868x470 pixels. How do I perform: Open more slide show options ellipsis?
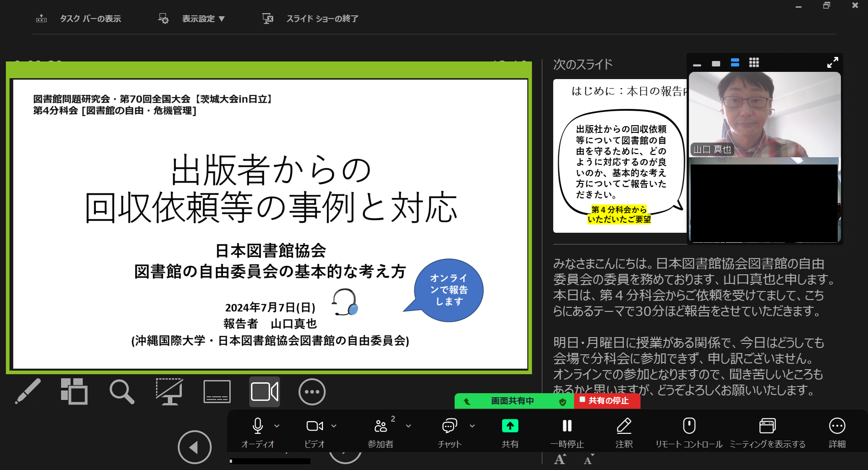point(312,391)
